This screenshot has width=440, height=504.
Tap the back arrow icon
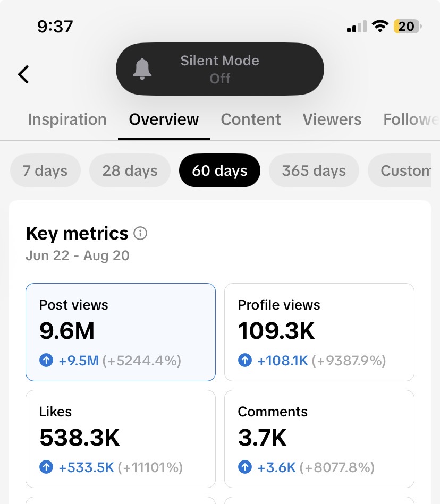23,74
